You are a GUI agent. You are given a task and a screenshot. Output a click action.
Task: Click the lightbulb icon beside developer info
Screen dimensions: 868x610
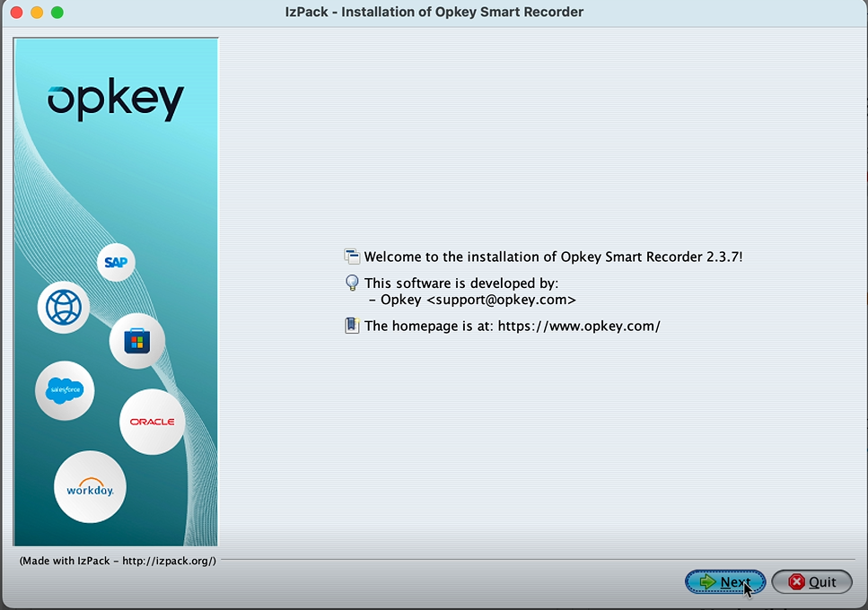click(x=352, y=283)
